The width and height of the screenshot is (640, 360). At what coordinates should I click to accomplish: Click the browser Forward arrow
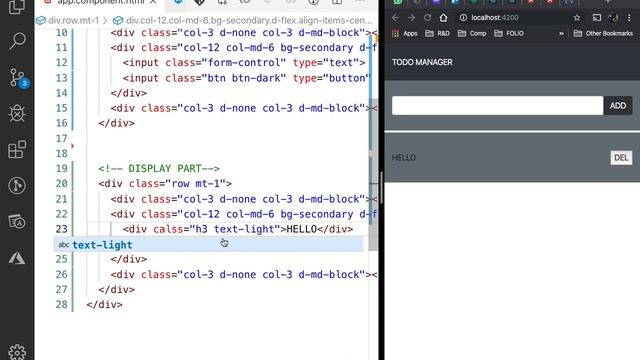tap(411, 18)
